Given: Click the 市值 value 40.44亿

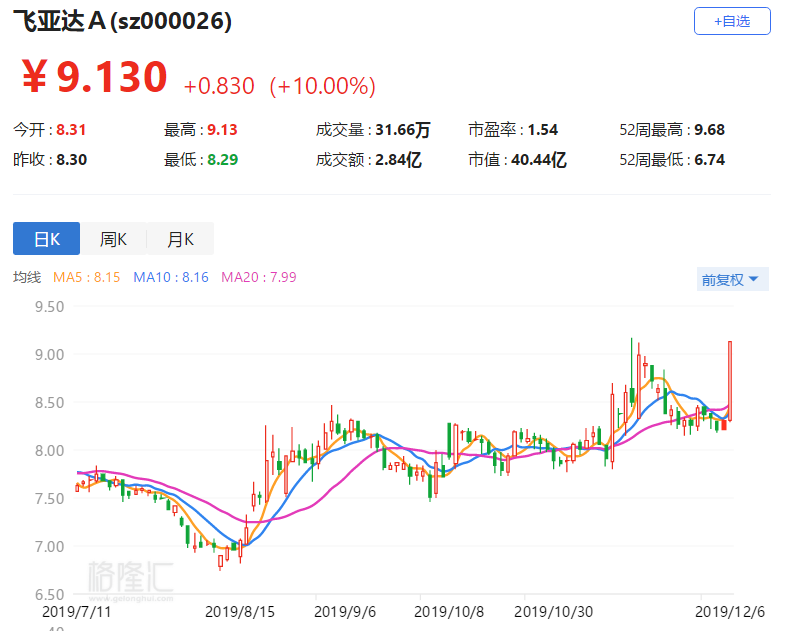Looking at the screenshot, I should [539, 160].
